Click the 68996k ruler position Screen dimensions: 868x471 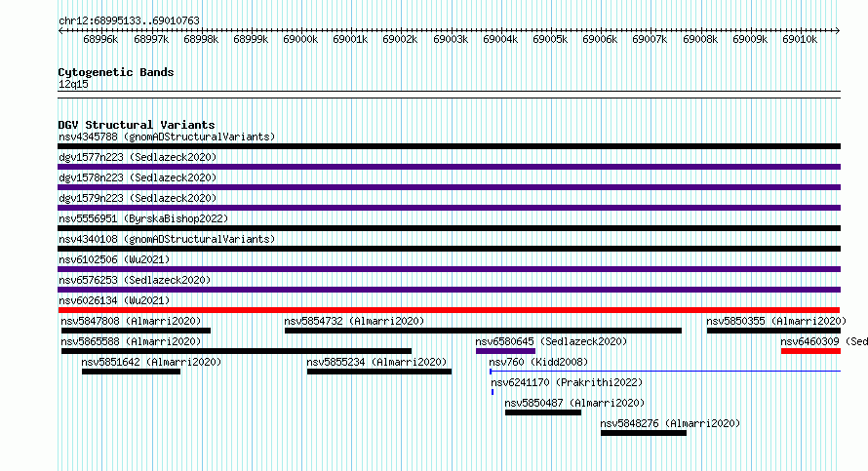click(x=100, y=39)
